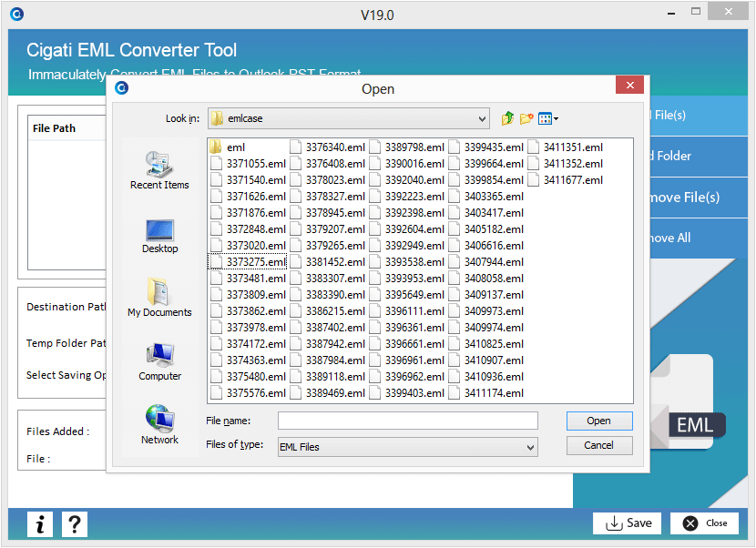The width and height of the screenshot is (756, 548).
Task: Select file 3411351.eml
Action: [x=565, y=147]
